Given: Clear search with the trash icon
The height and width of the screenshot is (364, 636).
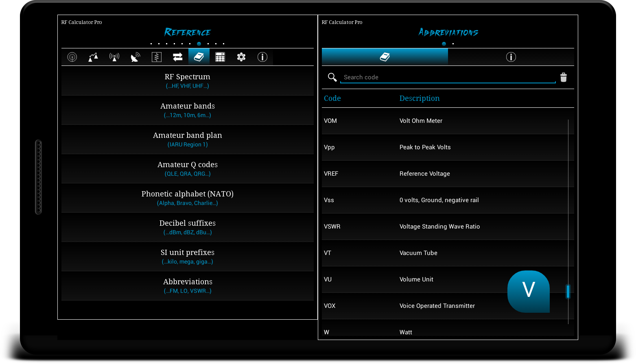Looking at the screenshot, I should (564, 77).
